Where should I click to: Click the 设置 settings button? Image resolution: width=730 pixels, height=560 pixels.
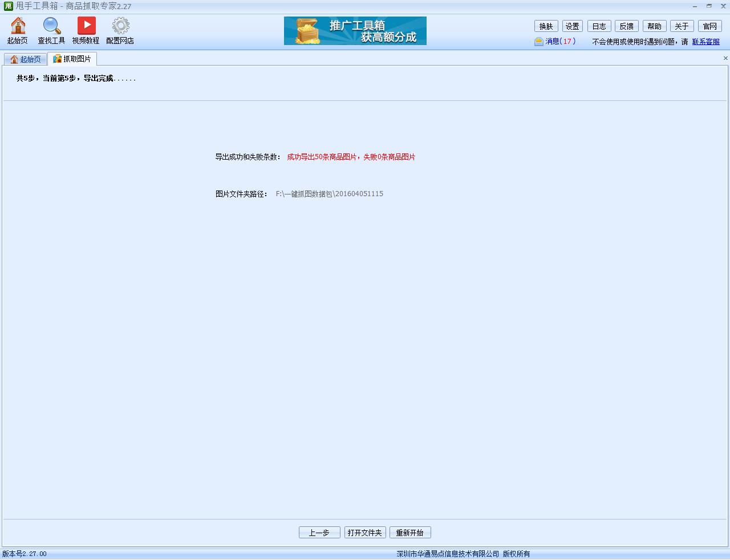pyautogui.click(x=572, y=26)
